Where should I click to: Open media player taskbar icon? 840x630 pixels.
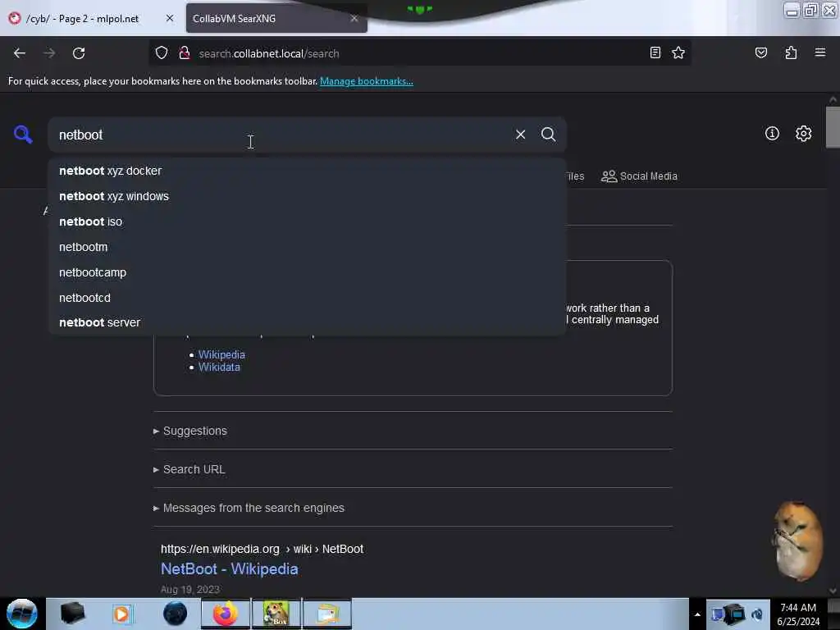121,614
